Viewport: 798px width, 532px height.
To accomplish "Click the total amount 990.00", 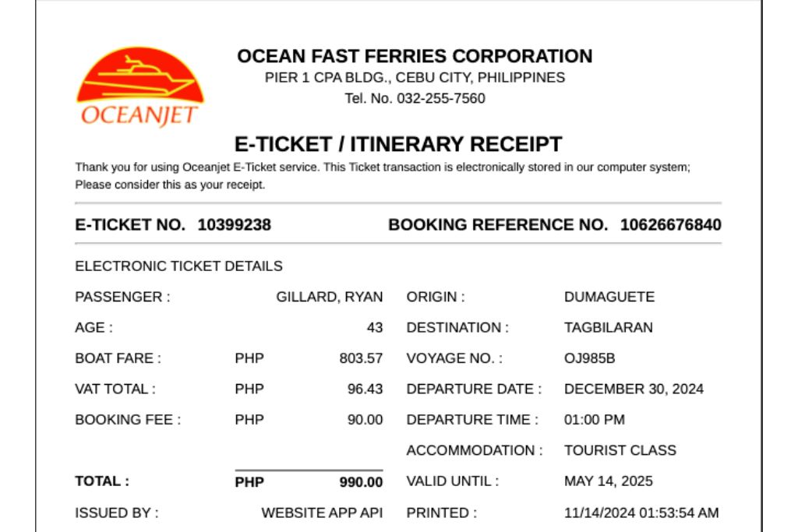I will coord(361,482).
